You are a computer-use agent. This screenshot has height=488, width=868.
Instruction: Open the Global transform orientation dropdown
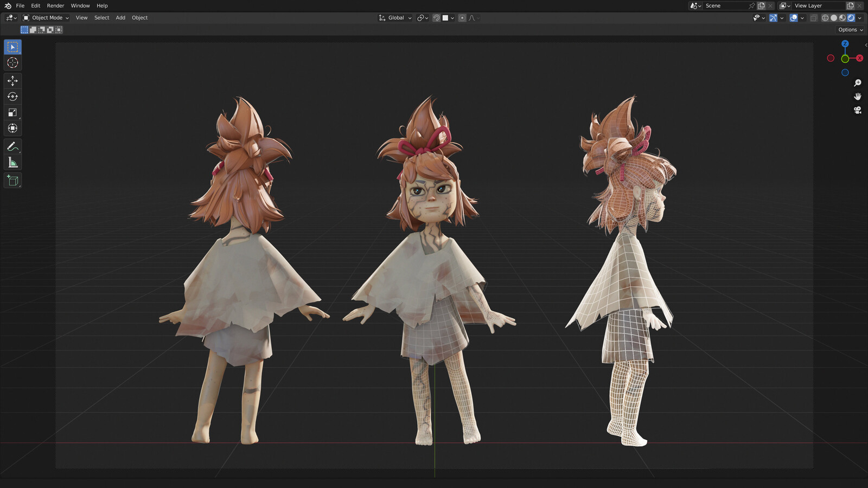(395, 18)
